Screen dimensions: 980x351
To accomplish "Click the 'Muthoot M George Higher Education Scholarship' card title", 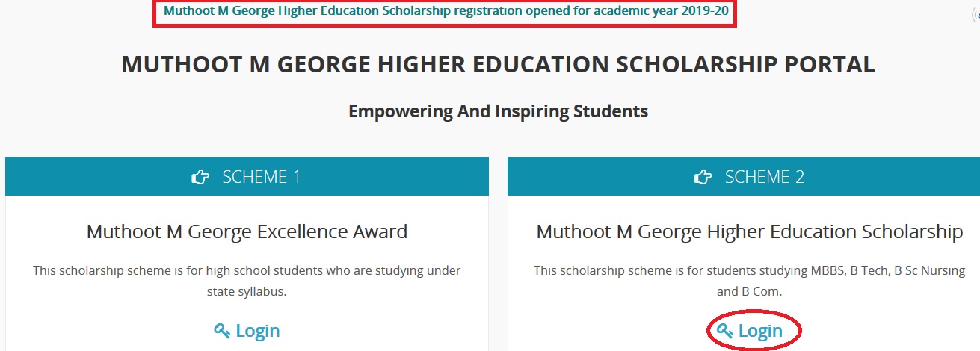I will click(x=749, y=232).
